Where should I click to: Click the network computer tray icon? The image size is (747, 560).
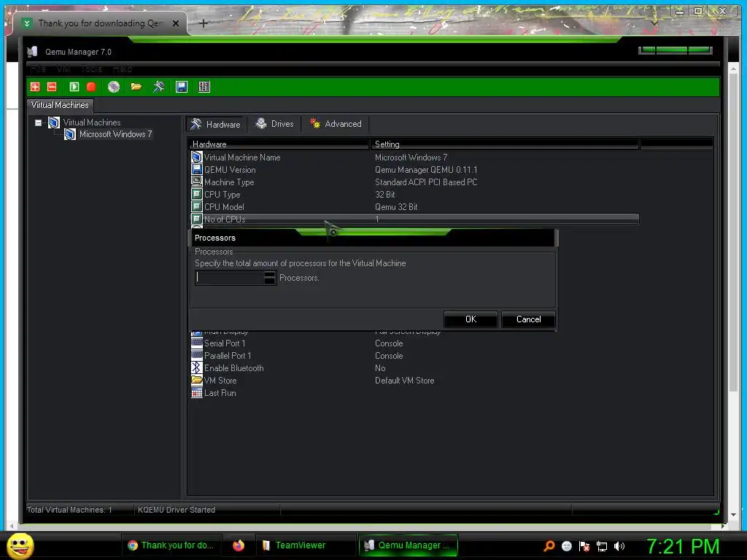tap(602, 546)
